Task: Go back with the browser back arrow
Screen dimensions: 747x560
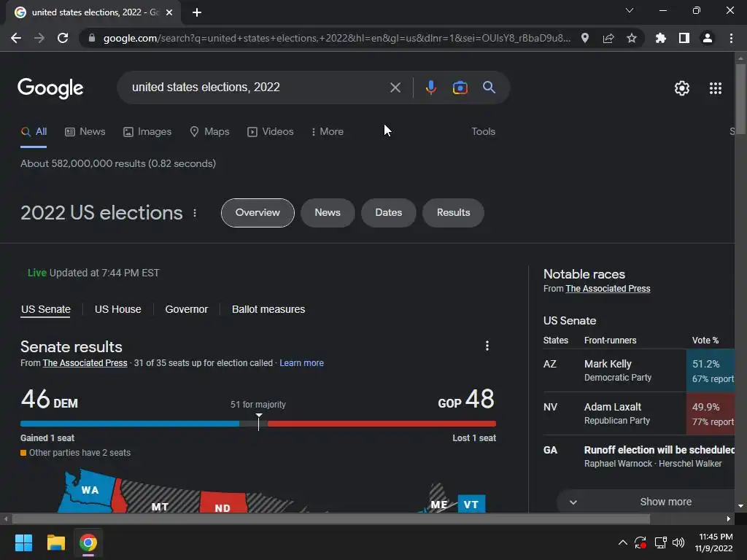Action: 16,38
